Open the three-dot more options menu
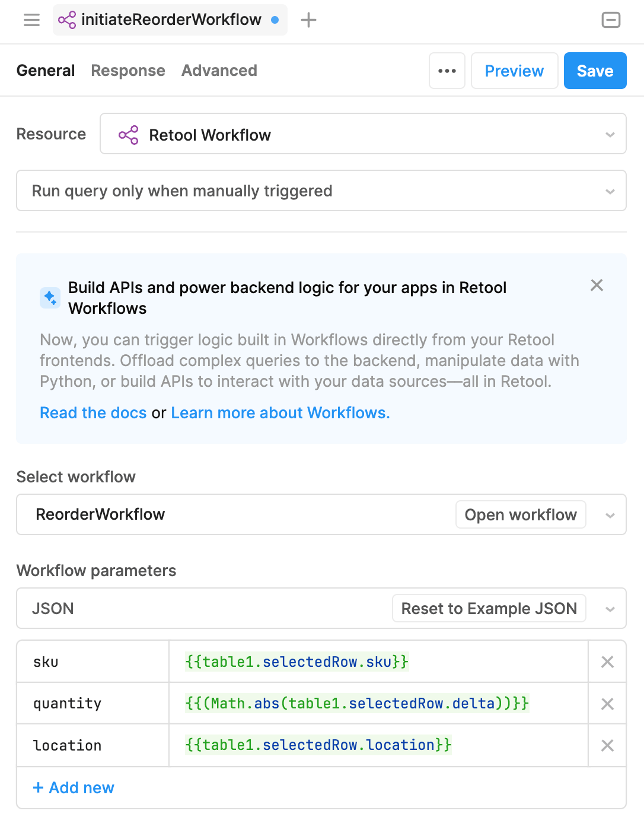Viewport: 644px width, 833px height. tap(447, 71)
